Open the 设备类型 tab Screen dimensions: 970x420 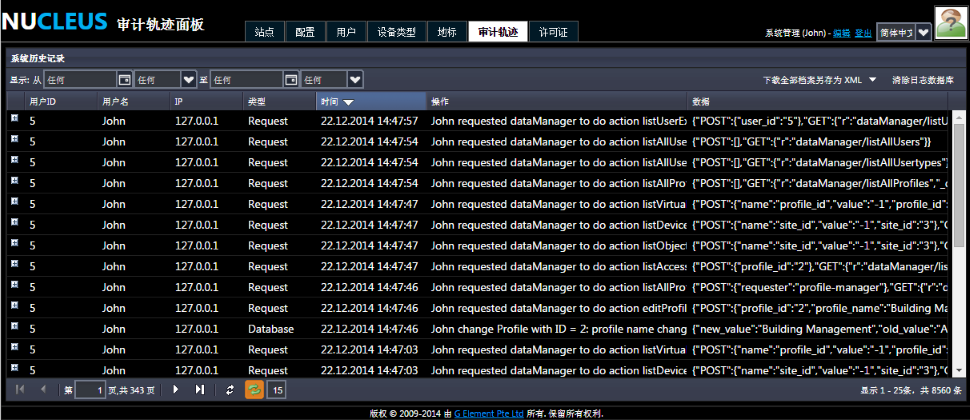click(396, 32)
